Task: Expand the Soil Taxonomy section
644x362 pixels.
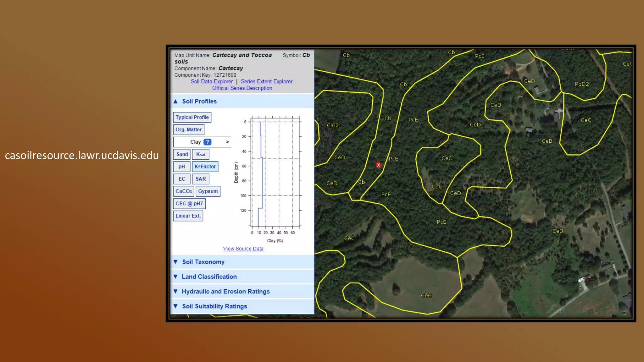Action: coord(203,262)
